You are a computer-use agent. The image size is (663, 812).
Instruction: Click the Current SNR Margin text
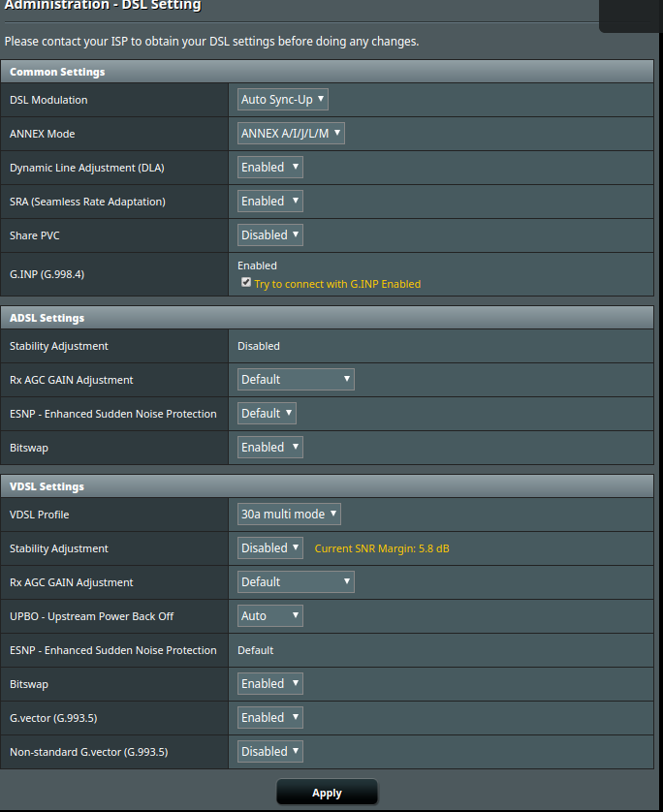[x=382, y=548]
